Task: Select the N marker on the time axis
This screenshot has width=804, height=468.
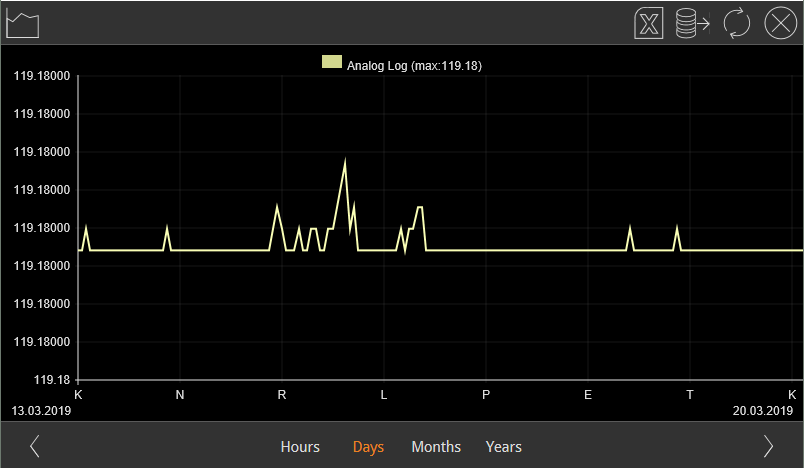Action: tap(180, 395)
